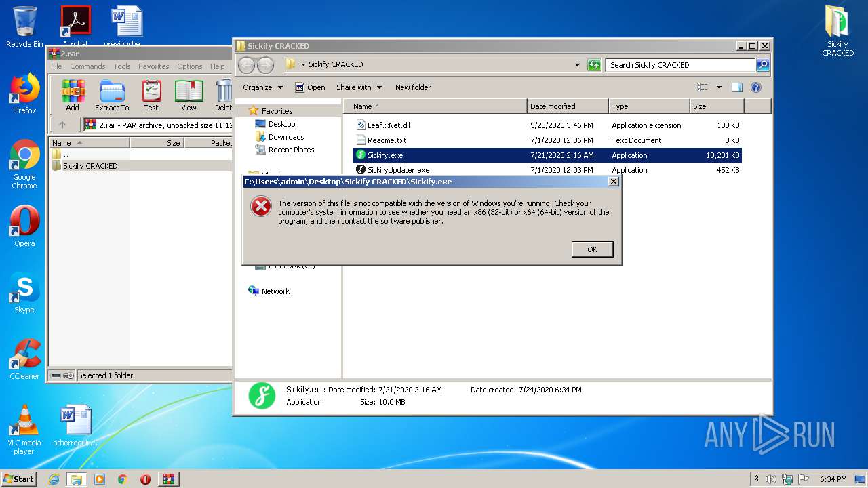Sort the WinRAR list by Name column
The width and height of the screenshot is (868, 488).
pos(89,143)
